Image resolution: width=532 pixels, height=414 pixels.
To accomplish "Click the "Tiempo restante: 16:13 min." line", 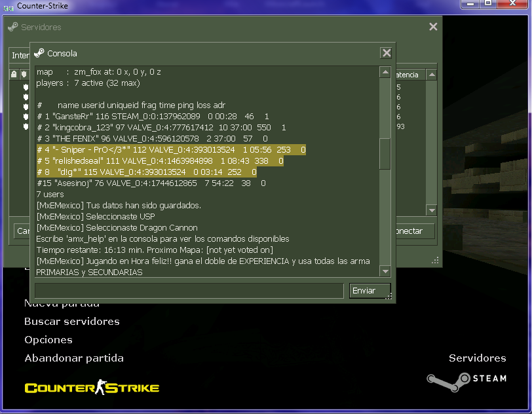I will pos(155,250).
